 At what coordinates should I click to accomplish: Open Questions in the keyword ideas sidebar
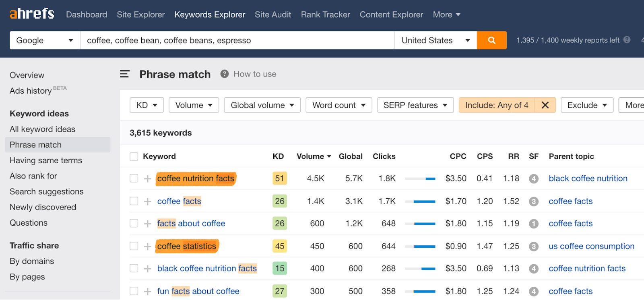pos(29,223)
